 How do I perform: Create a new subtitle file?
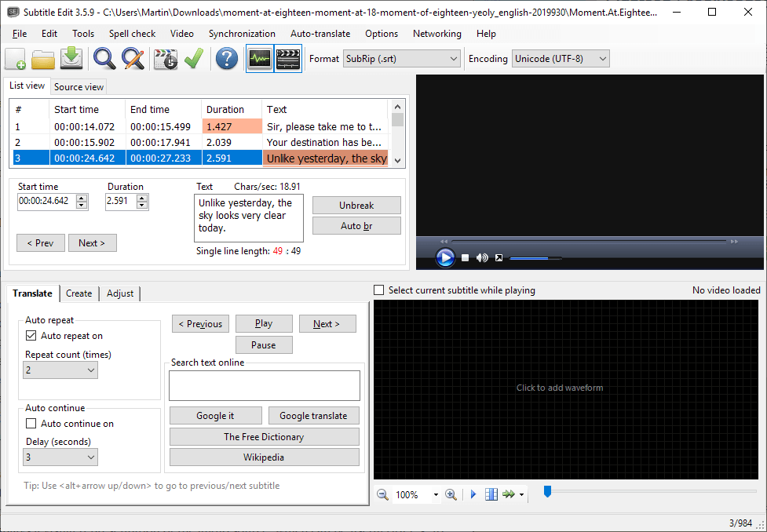[14, 59]
